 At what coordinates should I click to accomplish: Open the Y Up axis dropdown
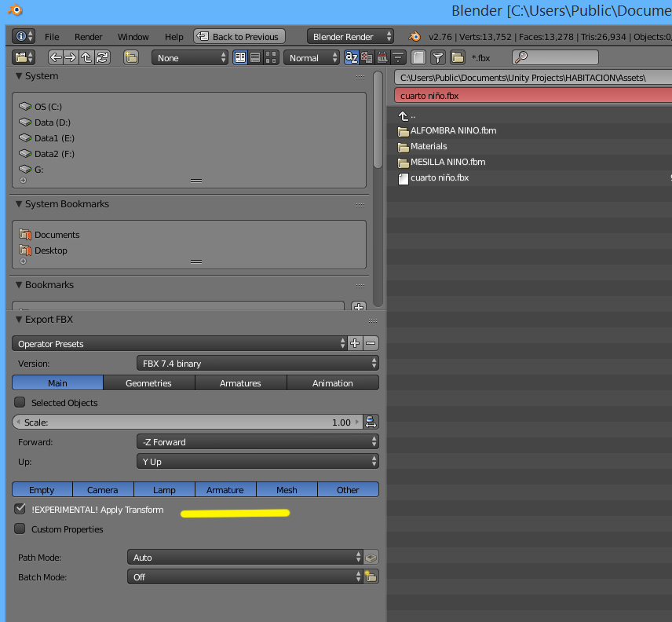point(257,461)
